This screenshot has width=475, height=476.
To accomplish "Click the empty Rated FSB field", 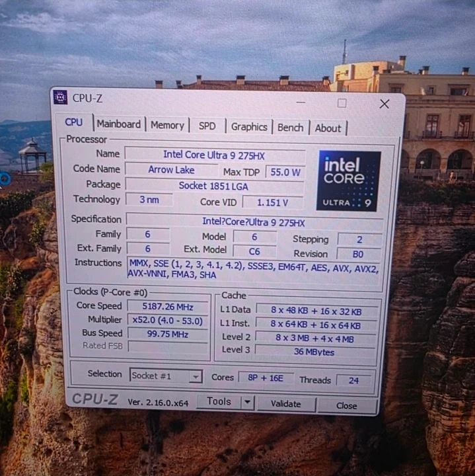I will [x=168, y=347].
